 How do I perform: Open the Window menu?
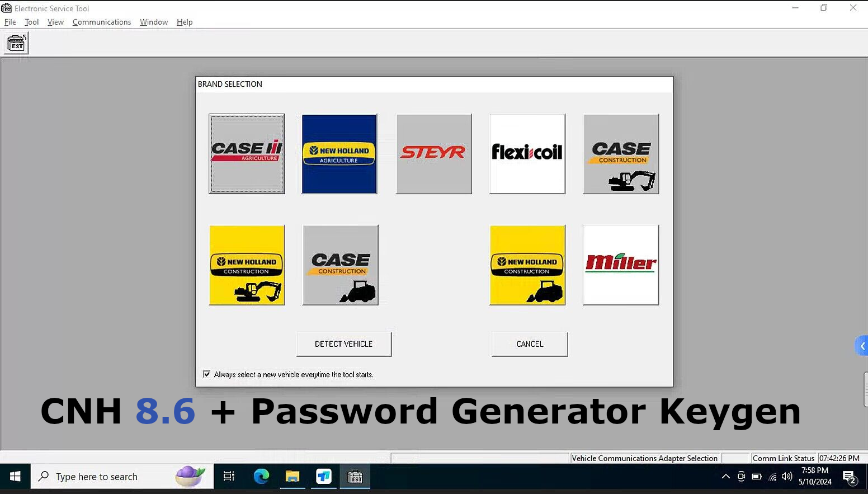(x=153, y=22)
